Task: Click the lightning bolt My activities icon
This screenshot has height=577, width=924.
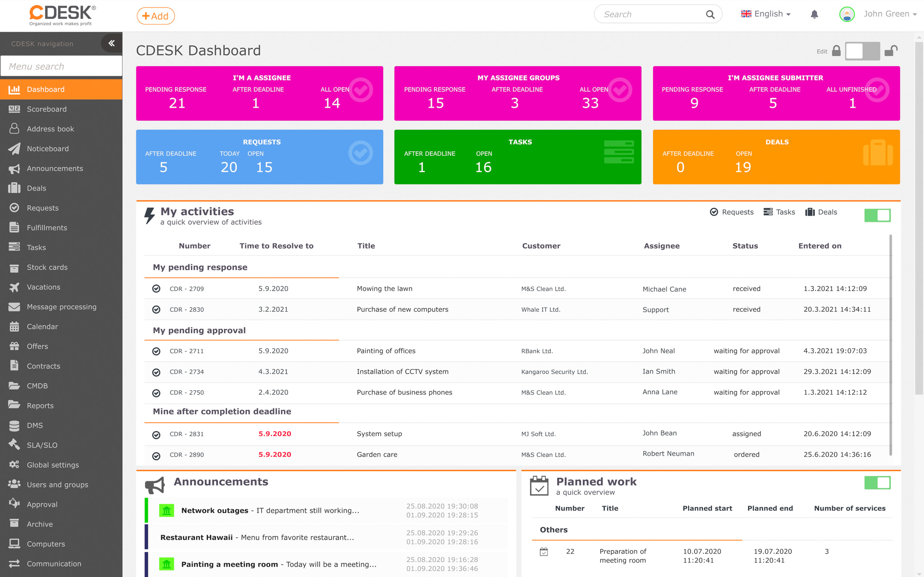Action: [x=149, y=216]
